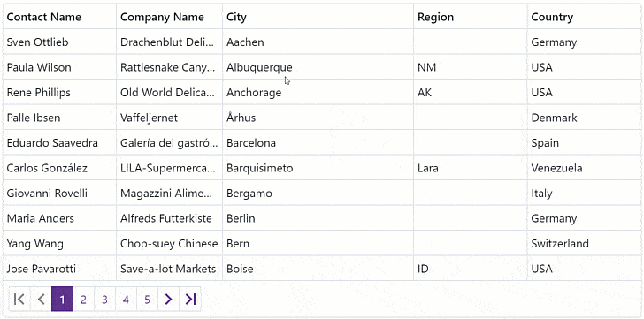
Task: Click the Lara region cell
Action: (x=471, y=168)
